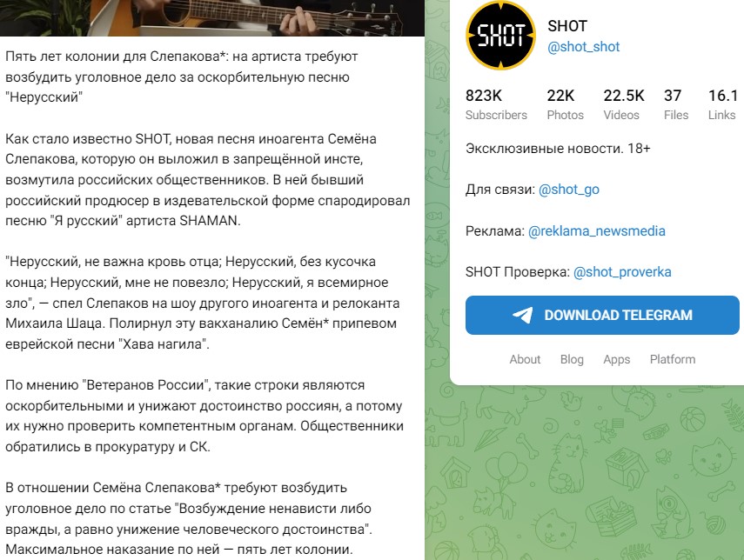
Task: Click the post headline about Слепакова
Action: 182,77
